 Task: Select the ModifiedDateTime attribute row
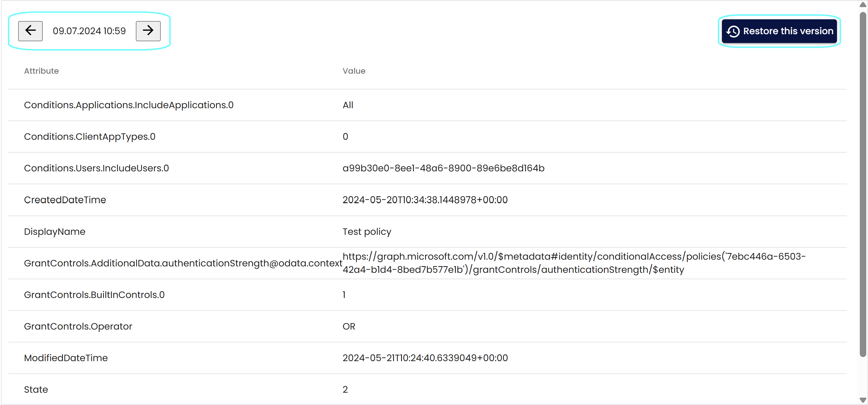pos(427,358)
